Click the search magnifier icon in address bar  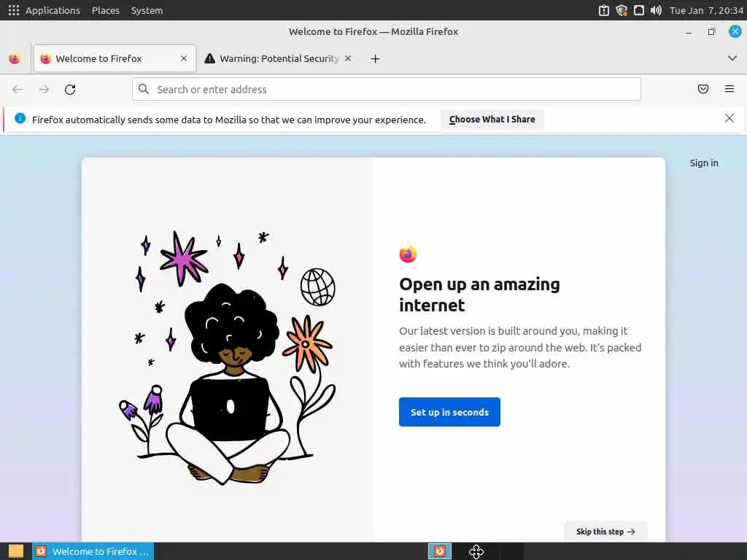(x=144, y=89)
